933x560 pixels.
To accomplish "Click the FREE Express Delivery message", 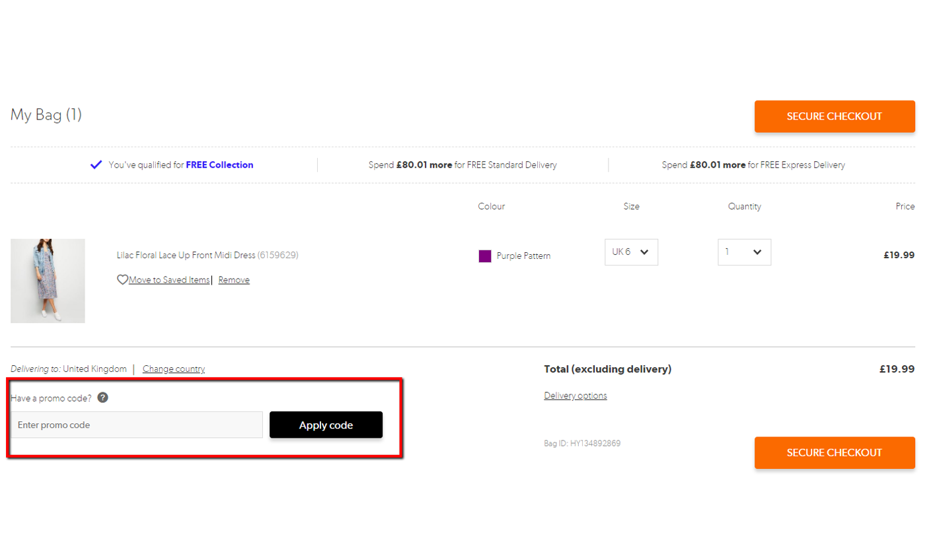I will (753, 165).
